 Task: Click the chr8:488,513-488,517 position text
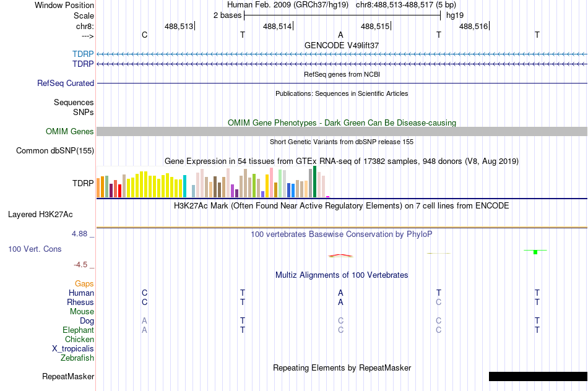pyautogui.click(x=406, y=5)
